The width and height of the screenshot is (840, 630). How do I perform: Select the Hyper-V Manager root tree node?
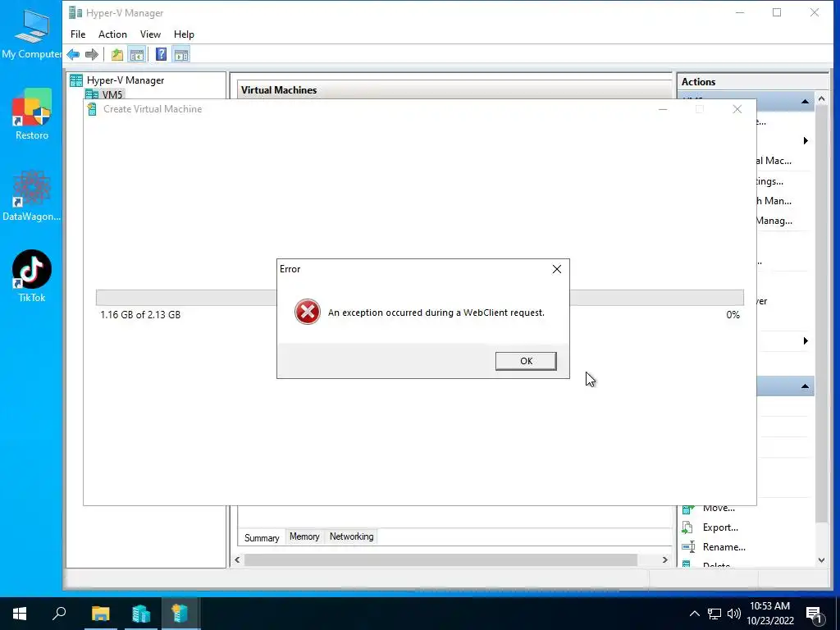click(x=126, y=80)
